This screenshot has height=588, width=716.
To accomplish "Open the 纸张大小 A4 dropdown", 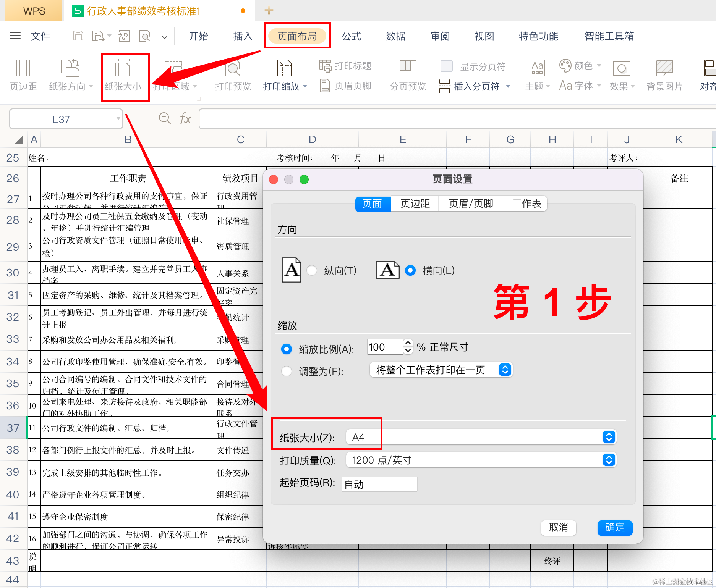I will point(608,437).
